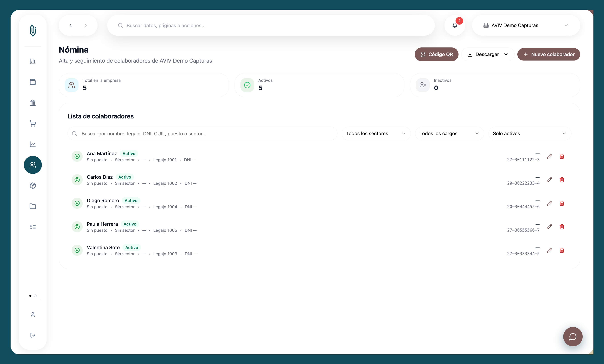Click CUIL 20-30444455-6
Viewport: 604px width, 364px height.
click(x=523, y=207)
